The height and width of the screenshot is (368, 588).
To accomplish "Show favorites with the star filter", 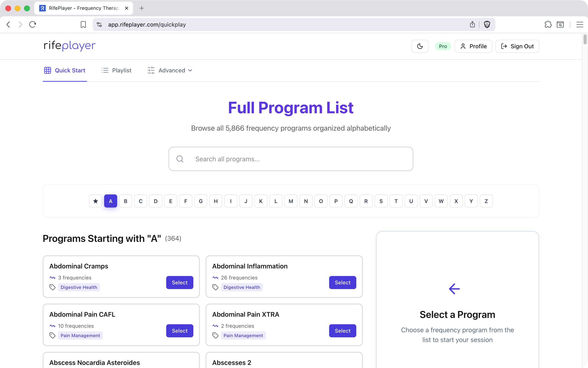I will 96,201.
